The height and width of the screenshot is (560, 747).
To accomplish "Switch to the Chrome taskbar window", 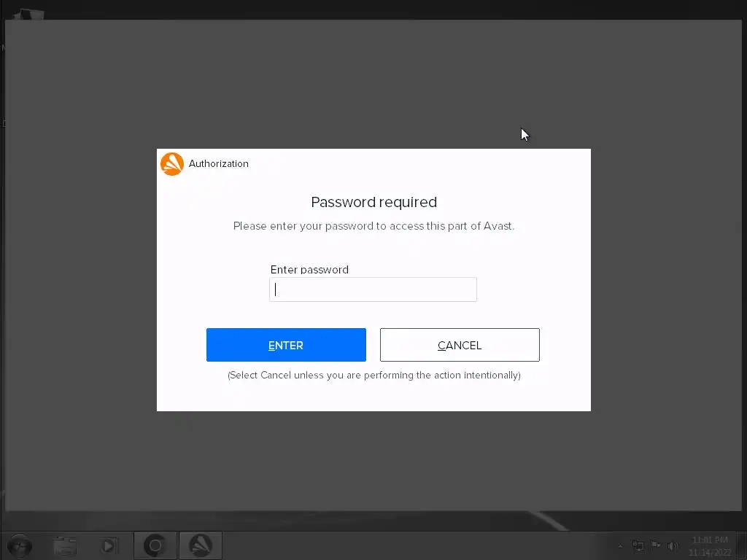I will (155, 545).
